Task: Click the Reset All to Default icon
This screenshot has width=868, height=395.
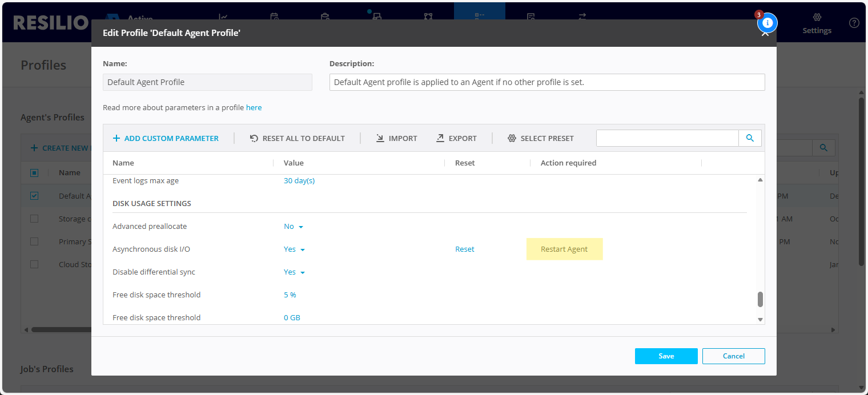Action: pos(254,138)
